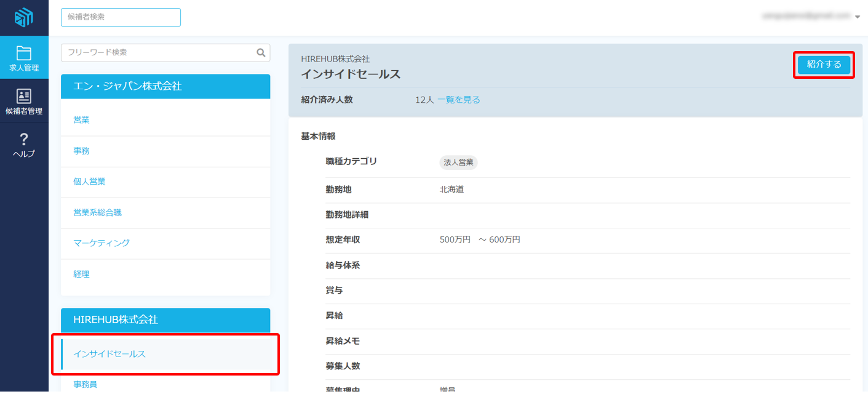
Task: Open ヘルプ question mark icon
Action: pos(24,140)
